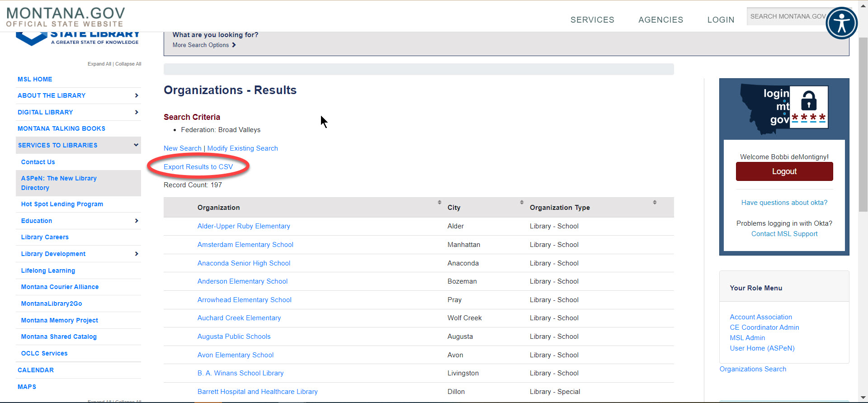Click the page vertical scrollbar
The width and height of the screenshot is (868, 403).
(x=863, y=124)
